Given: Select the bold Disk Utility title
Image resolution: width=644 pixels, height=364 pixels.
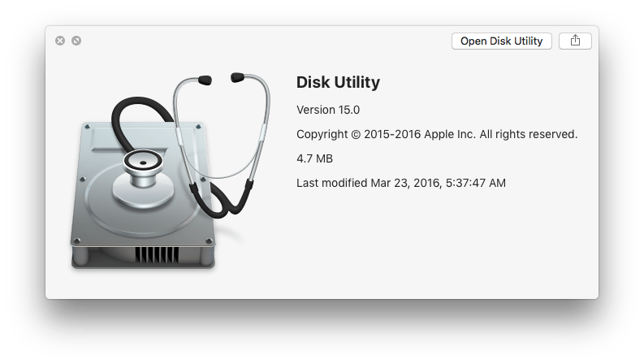Looking at the screenshot, I should pos(338,82).
